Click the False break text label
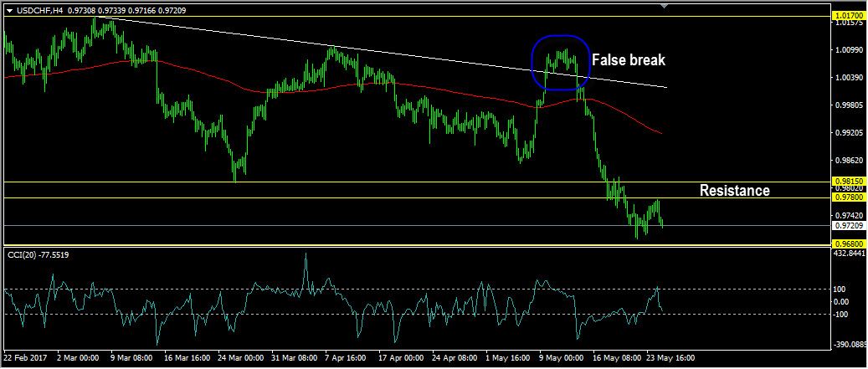 pos(629,60)
